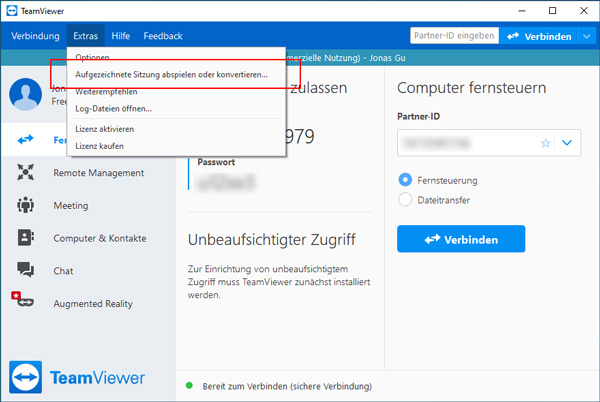Image resolution: width=600 pixels, height=402 pixels.
Task: Open the Verbindung menu
Action: (35, 36)
